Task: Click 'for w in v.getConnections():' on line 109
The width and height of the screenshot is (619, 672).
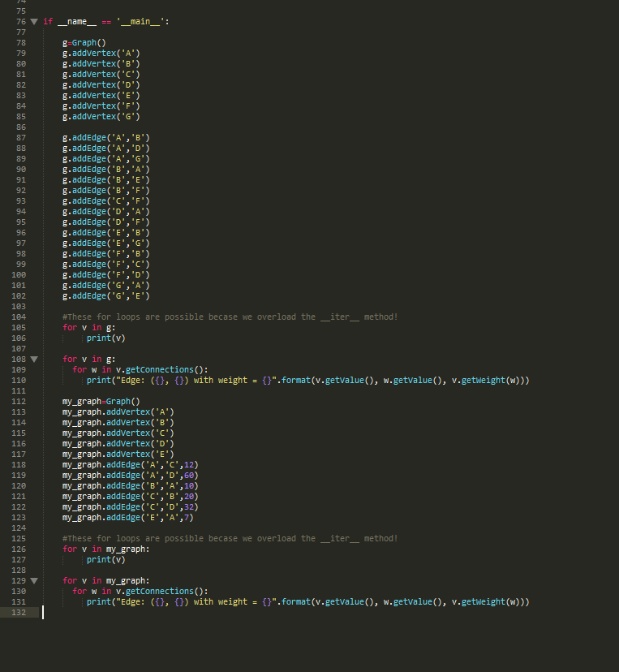Action: coord(140,370)
